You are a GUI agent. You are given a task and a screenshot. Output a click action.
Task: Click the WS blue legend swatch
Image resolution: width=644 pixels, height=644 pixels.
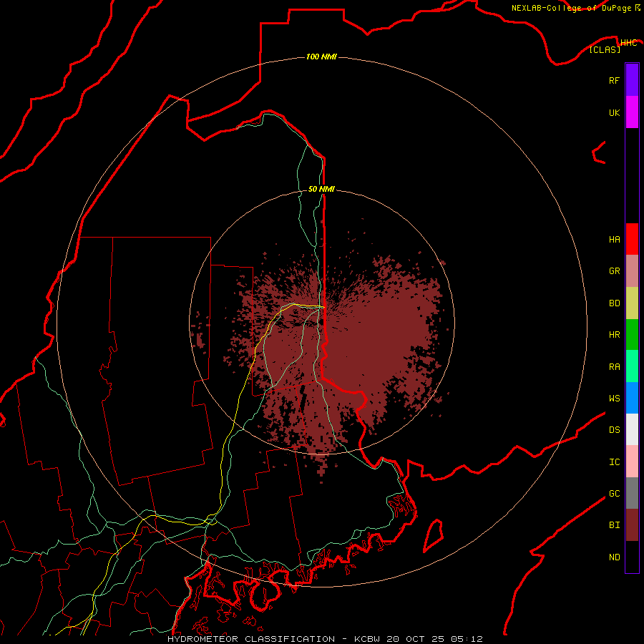632,398
